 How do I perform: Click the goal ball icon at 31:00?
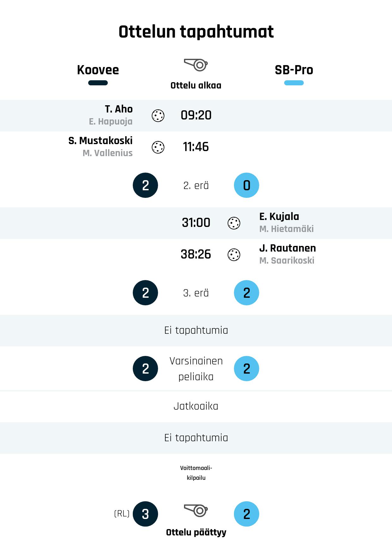[234, 223]
